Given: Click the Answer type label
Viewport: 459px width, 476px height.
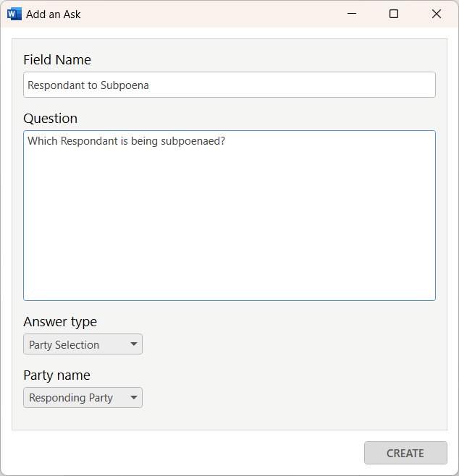Looking at the screenshot, I should tap(60, 321).
